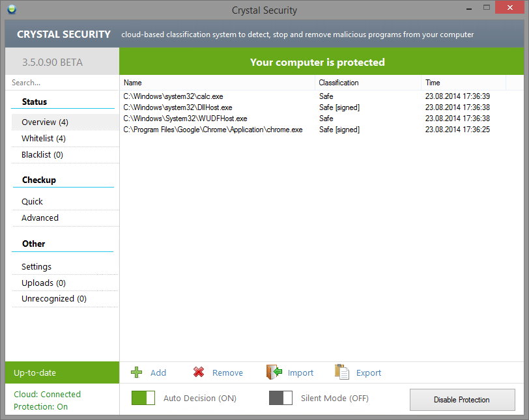Open the Advanced checkup page
This screenshot has height=420, width=529.
(x=40, y=218)
